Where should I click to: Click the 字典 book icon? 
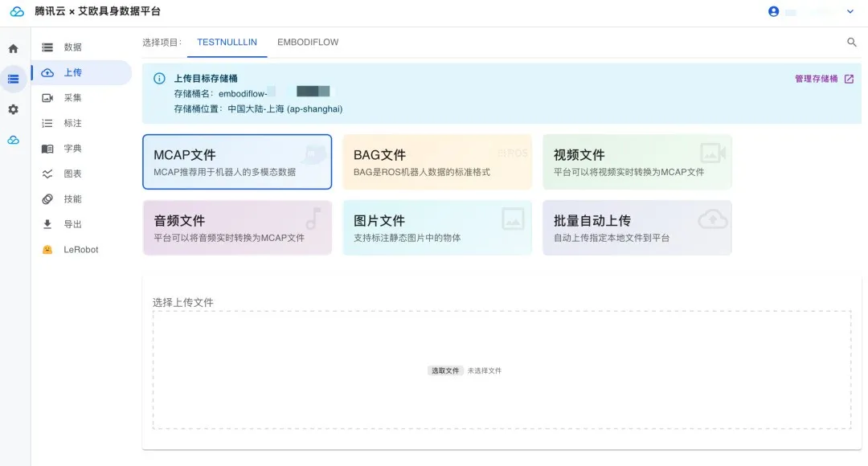pyautogui.click(x=47, y=149)
